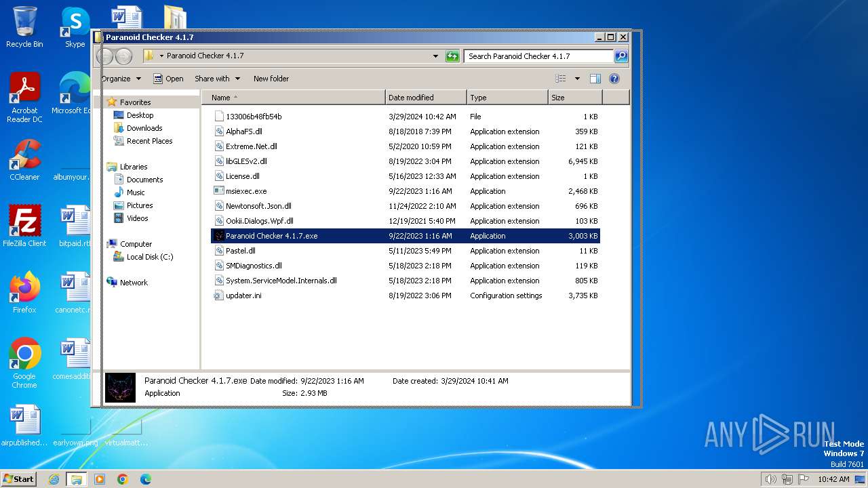Refresh the Paranoid Checker folder view
Screen dimensions: 868x488
click(452, 56)
